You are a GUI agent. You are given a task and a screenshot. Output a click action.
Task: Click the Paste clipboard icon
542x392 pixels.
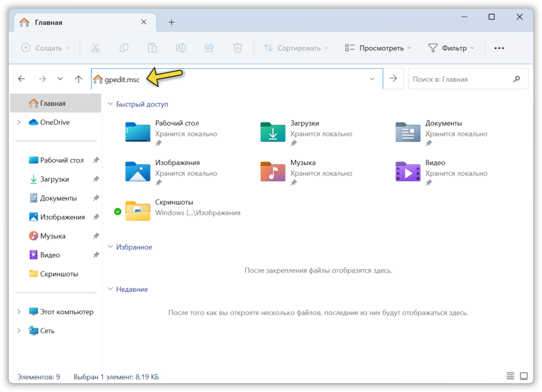(x=152, y=48)
